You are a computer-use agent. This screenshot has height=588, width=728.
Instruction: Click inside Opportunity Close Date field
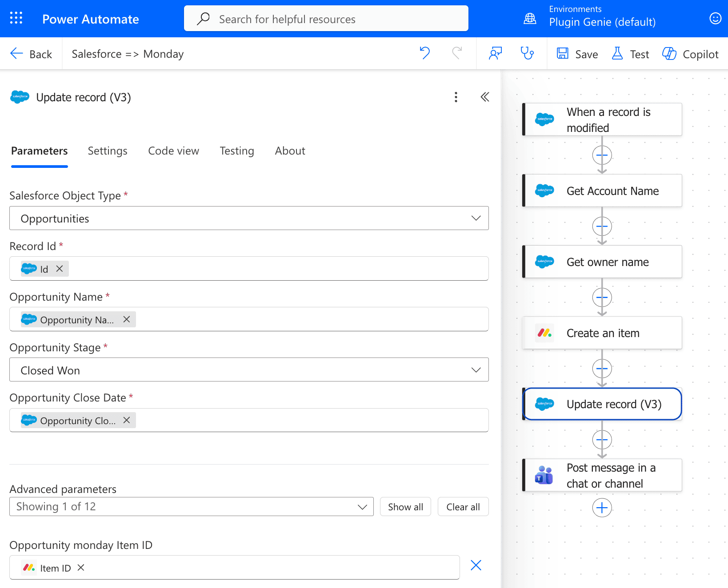249,420
